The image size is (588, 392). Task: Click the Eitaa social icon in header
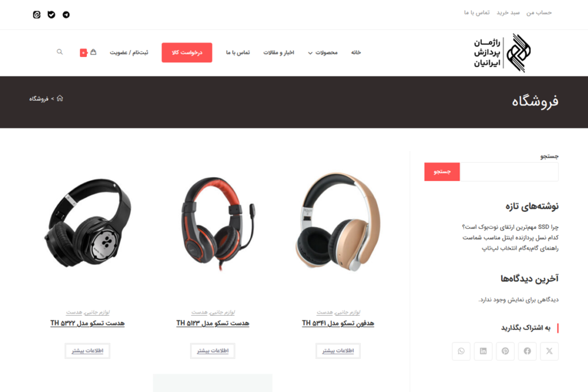pos(36,14)
